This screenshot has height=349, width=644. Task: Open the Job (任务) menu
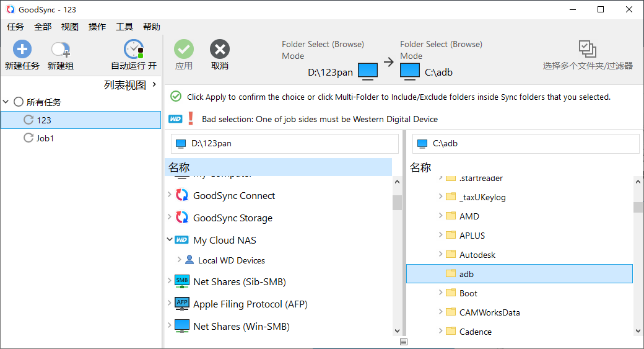(x=15, y=27)
